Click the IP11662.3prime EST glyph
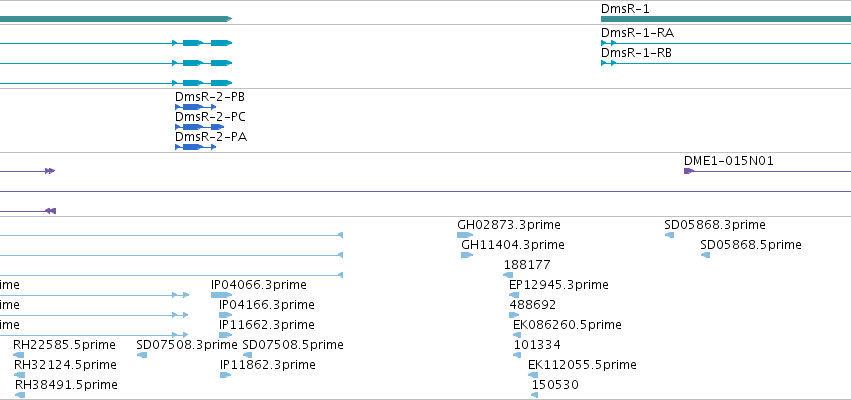Screen dimensions: 851x400 (225, 335)
